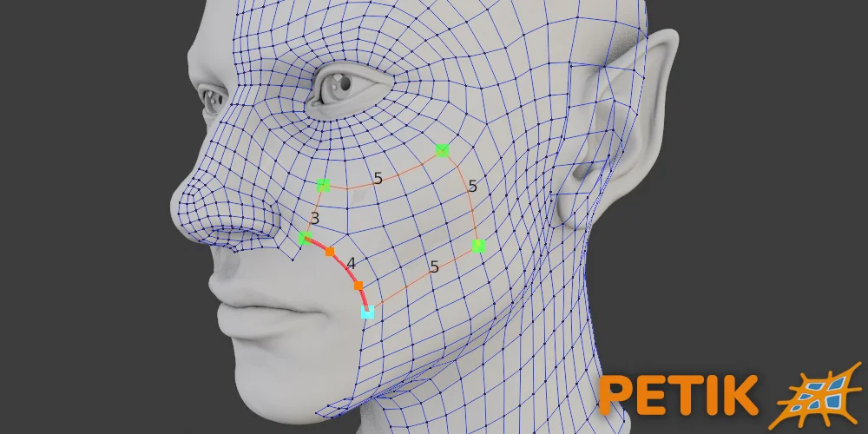Screen dimensions: 868x434
Task: Select the 5 label on the top edge
Action: click(x=378, y=178)
